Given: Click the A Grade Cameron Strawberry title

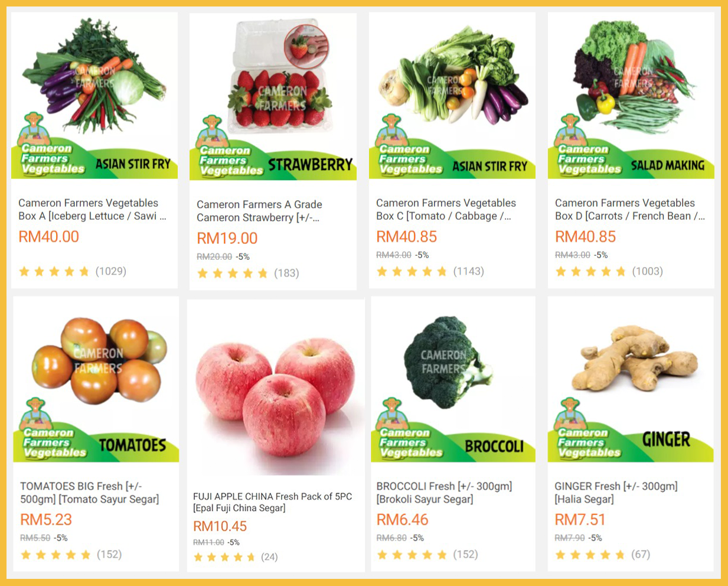Looking at the screenshot, I should pos(259,211).
